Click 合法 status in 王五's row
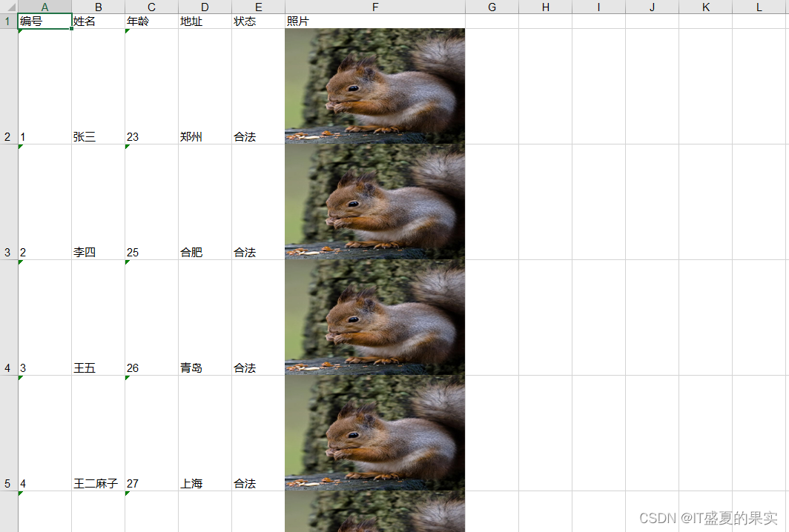 click(258, 318)
